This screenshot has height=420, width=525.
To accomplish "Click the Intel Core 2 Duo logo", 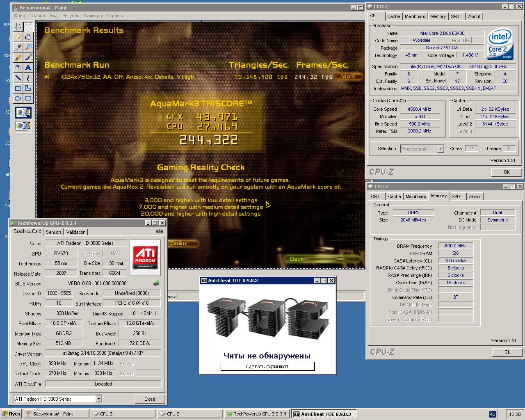I will pos(500,44).
